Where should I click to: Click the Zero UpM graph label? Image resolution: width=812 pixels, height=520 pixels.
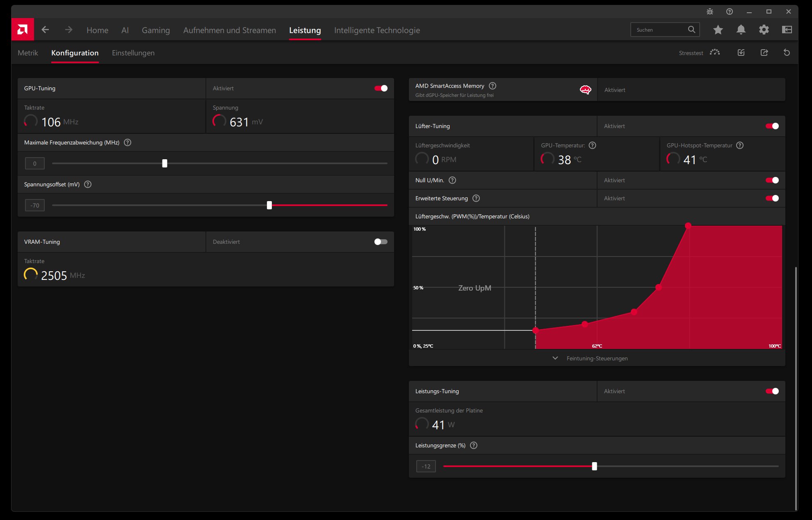pos(474,288)
